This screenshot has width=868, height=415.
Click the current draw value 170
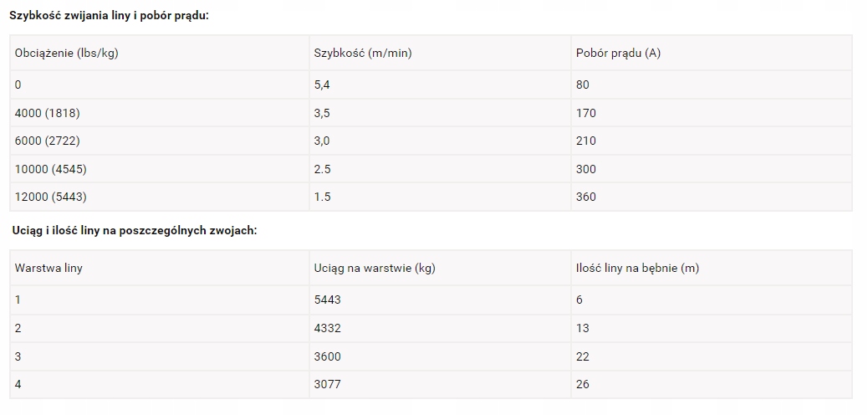point(586,113)
